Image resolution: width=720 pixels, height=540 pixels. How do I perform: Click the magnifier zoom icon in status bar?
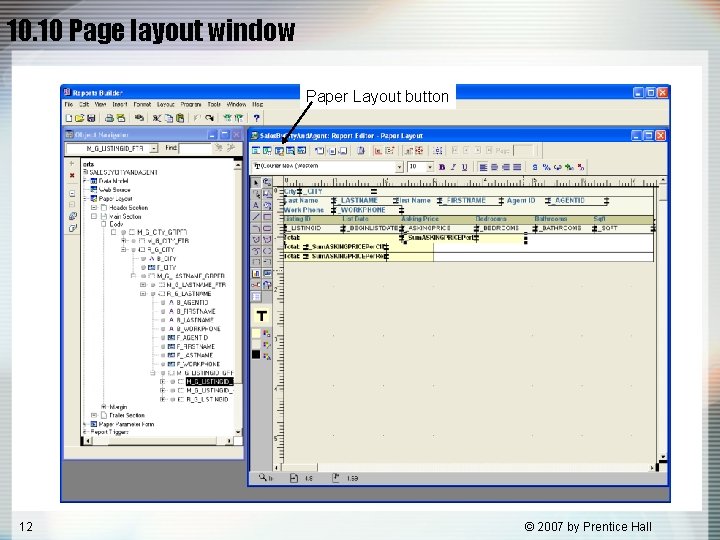(262, 478)
